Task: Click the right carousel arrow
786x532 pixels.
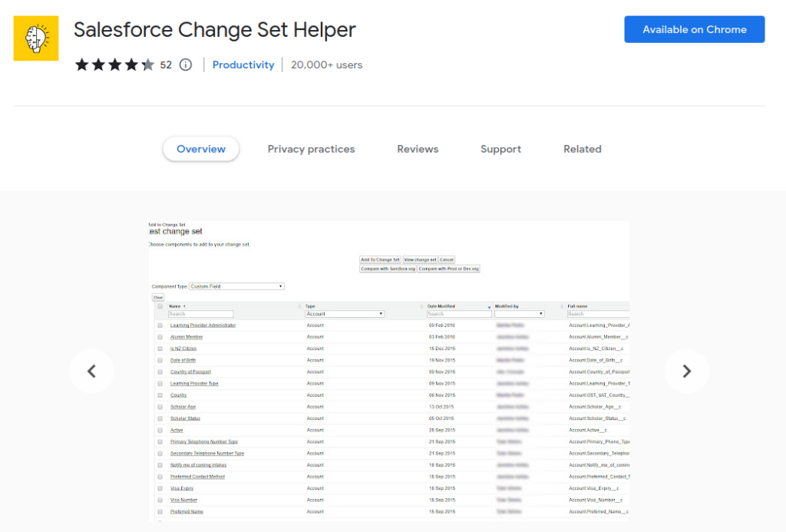Action: tap(685, 371)
